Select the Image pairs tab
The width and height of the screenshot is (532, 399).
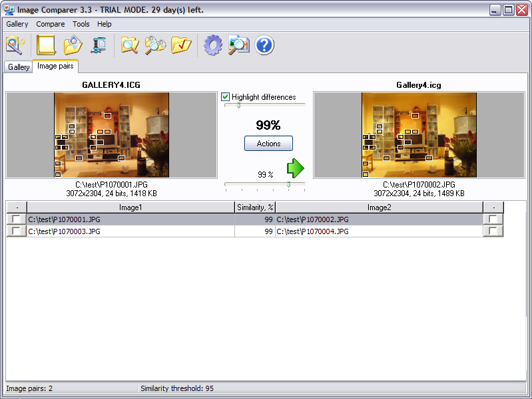(x=55, y=66)
